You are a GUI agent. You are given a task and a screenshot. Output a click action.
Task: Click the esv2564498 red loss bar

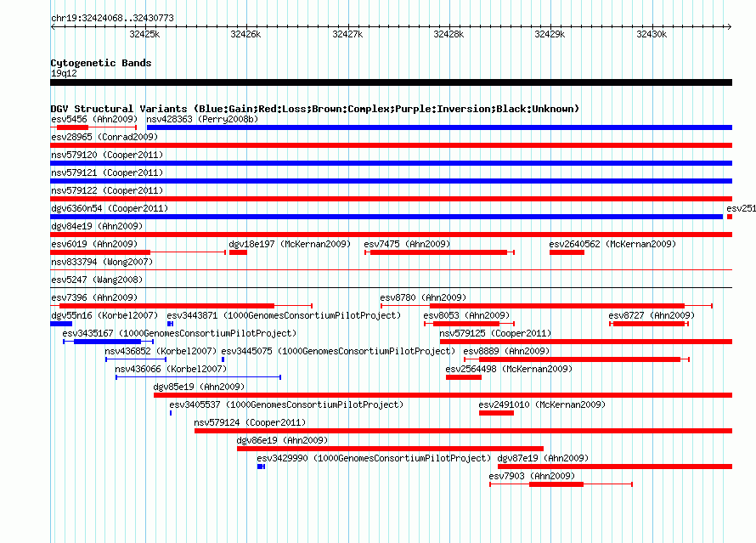(x=463, y=377)
